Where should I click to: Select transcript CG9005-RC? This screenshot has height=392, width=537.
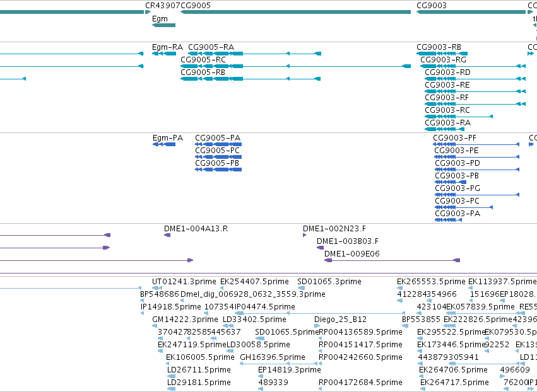203,60
